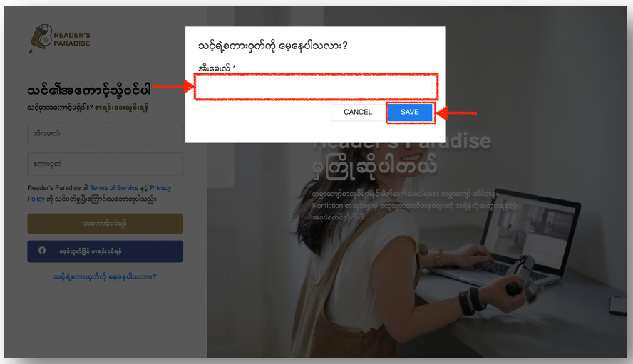This screenshot has width=633, height=364.
Task: Click the CANCEL button in the dialog
Action: coord(358,112)
